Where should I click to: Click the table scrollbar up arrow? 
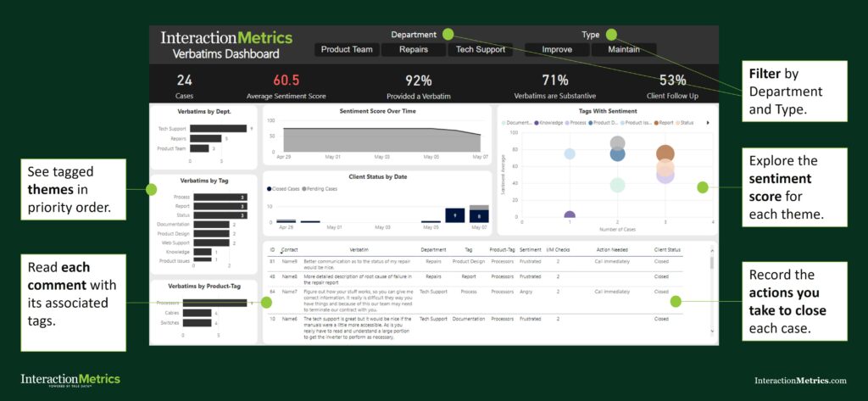[712, 250]
